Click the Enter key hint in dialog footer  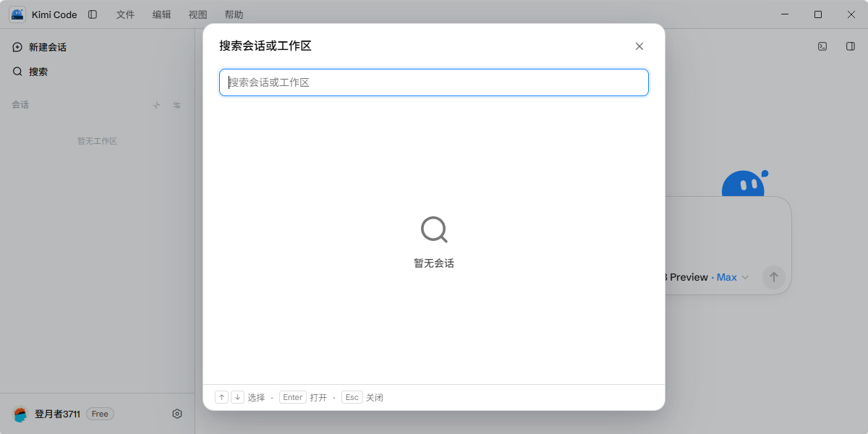click(x=293, y=397)
